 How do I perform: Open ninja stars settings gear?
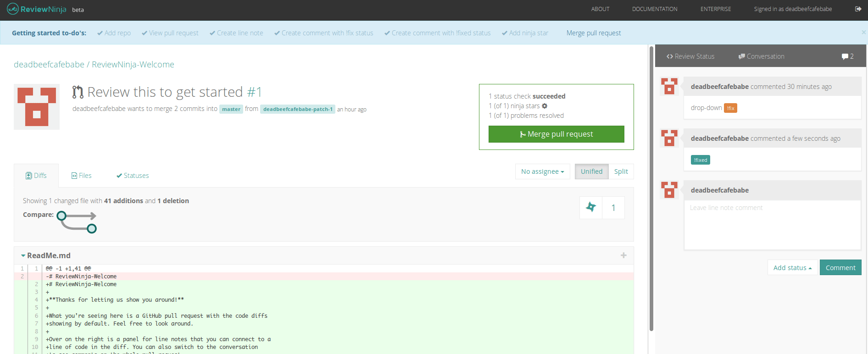click(x=545, y=106)
